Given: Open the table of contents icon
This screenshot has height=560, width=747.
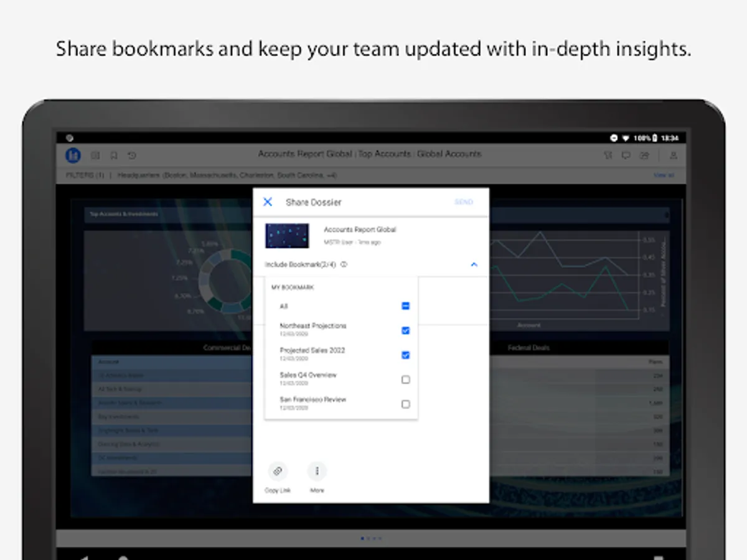Looking at the screenshot, I should point(95,156).
